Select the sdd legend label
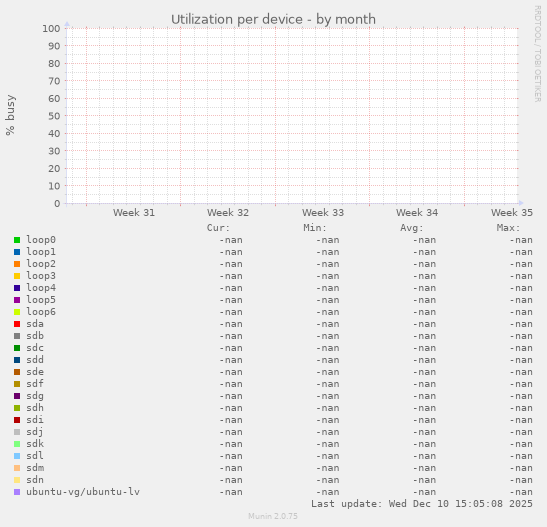 click(x=35, y=360)
